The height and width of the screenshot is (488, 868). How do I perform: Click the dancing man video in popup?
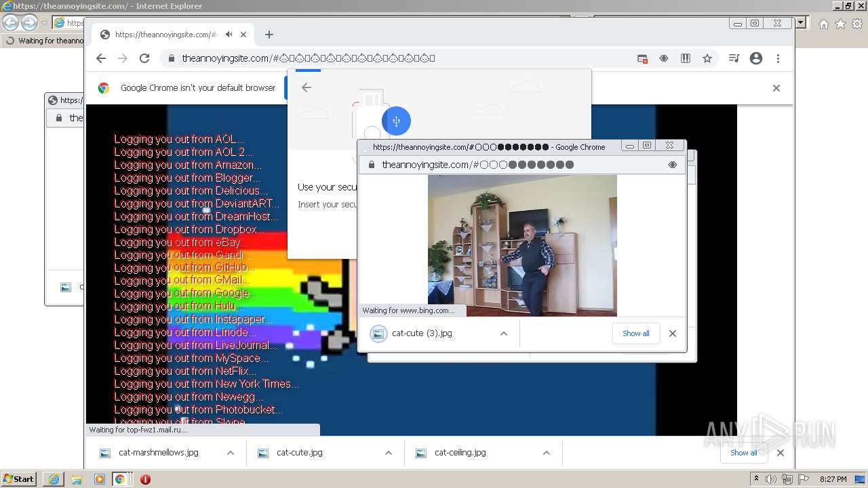pyautogui.click(x=522, y=245)
